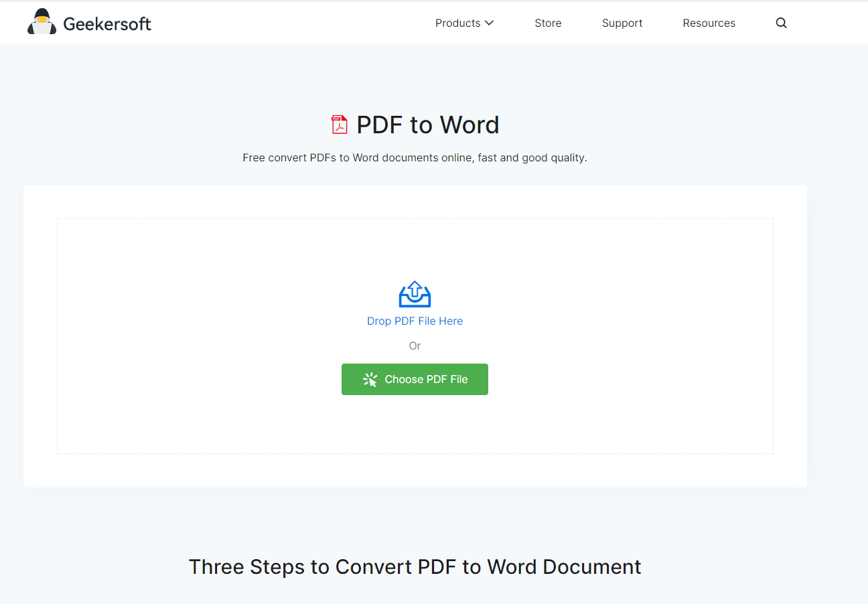Click the PDF to Word heading
This screenshot has height=604, width=868.
tap(427, 125)
